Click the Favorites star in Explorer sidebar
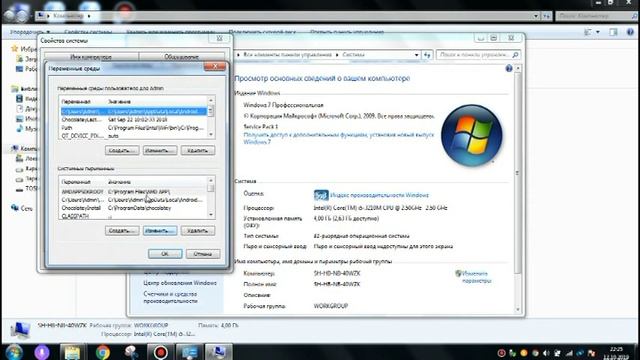Viewport: 640px width, 360px height. pyautogui.click(x=15, y=49)
